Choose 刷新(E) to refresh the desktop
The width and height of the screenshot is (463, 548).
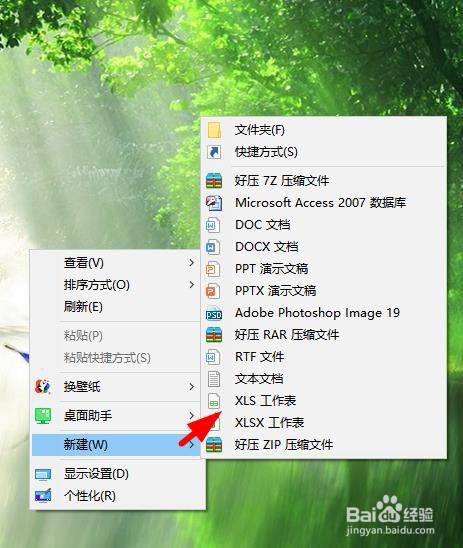point(116,307)
